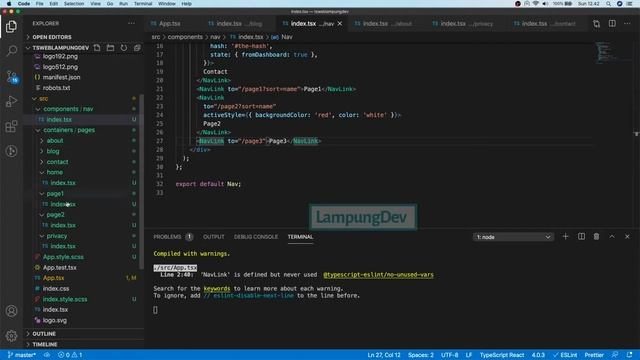Open the Search view in activity bar
Viewport: 640px width, 360px height.
(x=11, y=51)
